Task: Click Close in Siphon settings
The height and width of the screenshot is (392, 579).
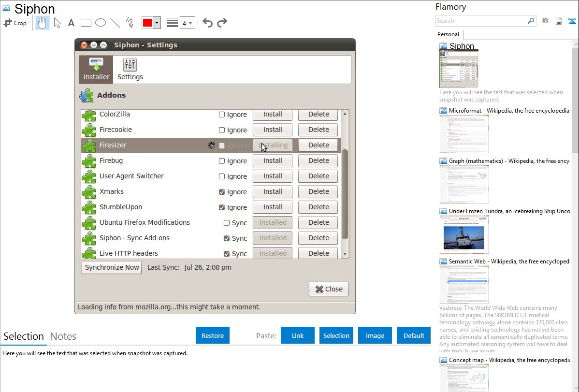Action: click(x=329, y=290)
